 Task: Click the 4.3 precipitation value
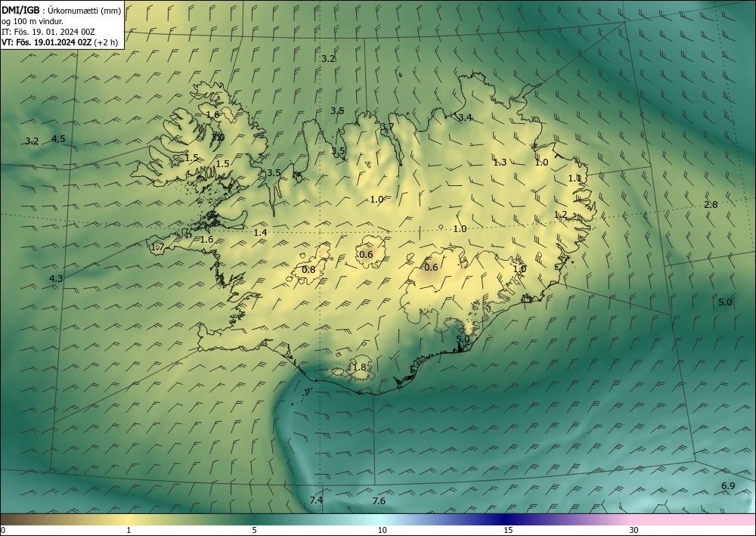56,279
